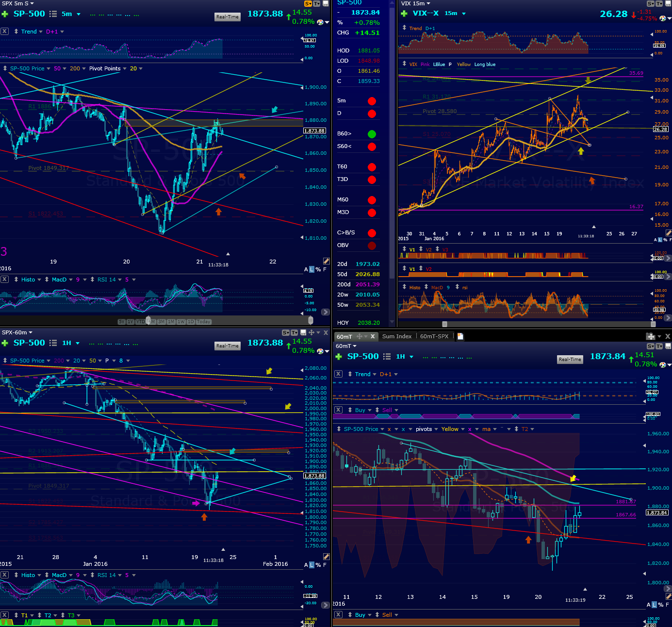The width and height of the screenshot is (672, 627).
Task: Click green plus icon in SPX 5m chart
Action: coord(5,14)
